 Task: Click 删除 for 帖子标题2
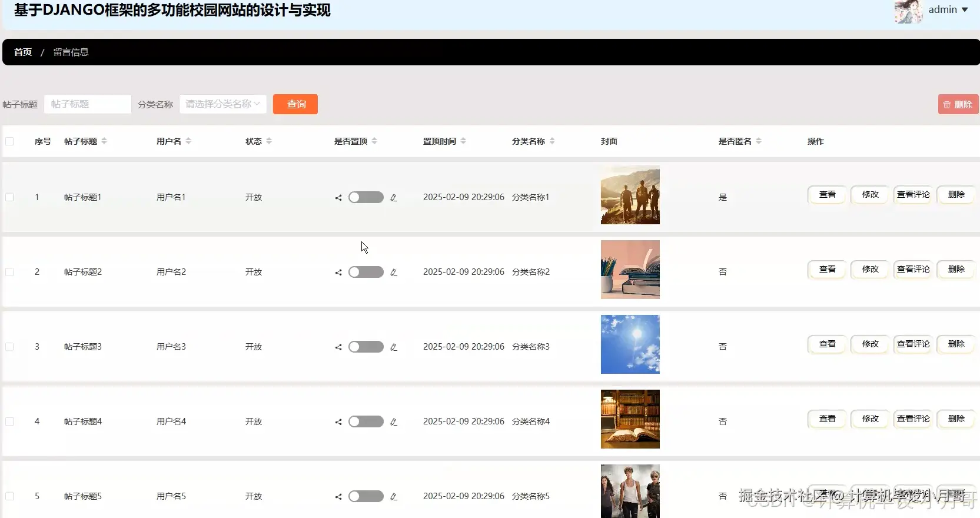point(956,269)
